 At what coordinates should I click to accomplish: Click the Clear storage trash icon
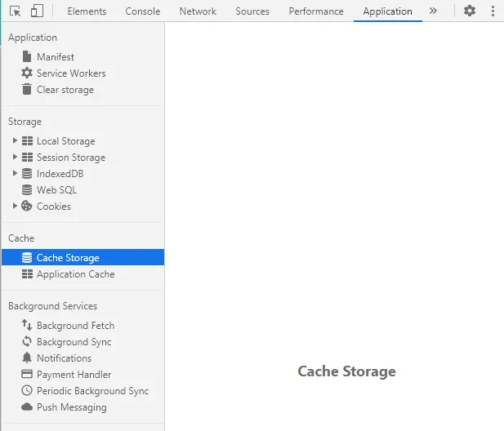click(27, 90)
